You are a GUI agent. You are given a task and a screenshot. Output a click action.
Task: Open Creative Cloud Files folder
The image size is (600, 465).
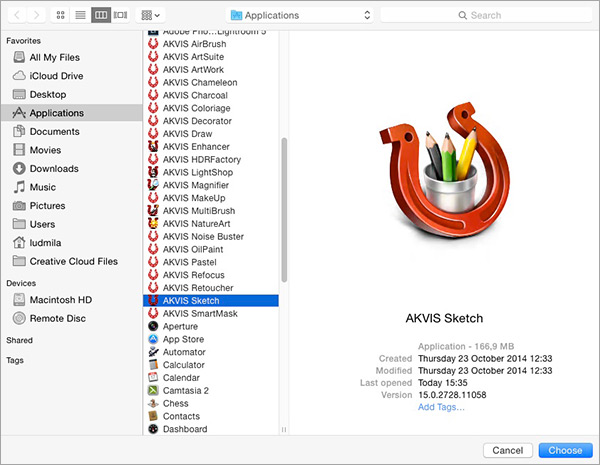[x=72, y=261]
